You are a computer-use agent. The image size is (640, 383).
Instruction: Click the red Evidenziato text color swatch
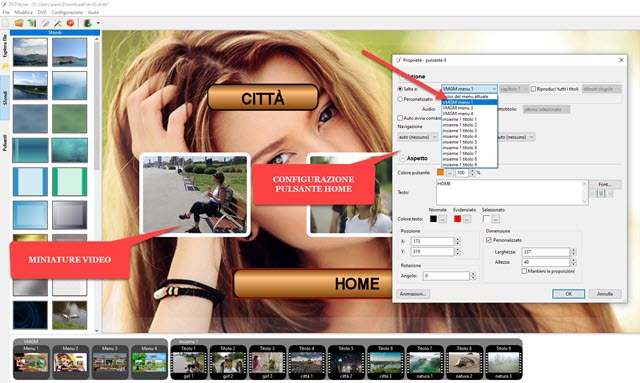[458, 219]
